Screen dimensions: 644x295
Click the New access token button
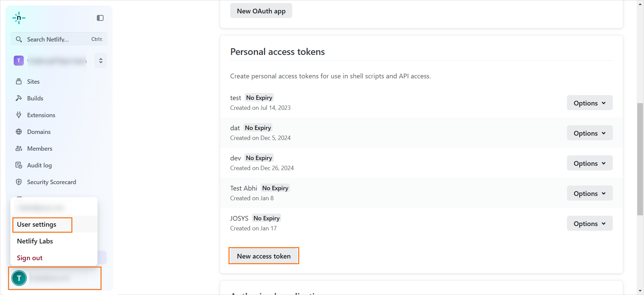point(264,256)
